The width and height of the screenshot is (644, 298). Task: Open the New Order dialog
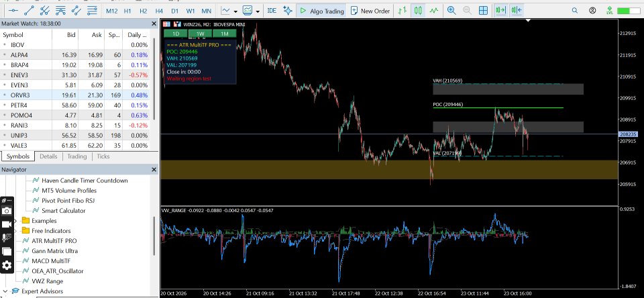point(370,11)
